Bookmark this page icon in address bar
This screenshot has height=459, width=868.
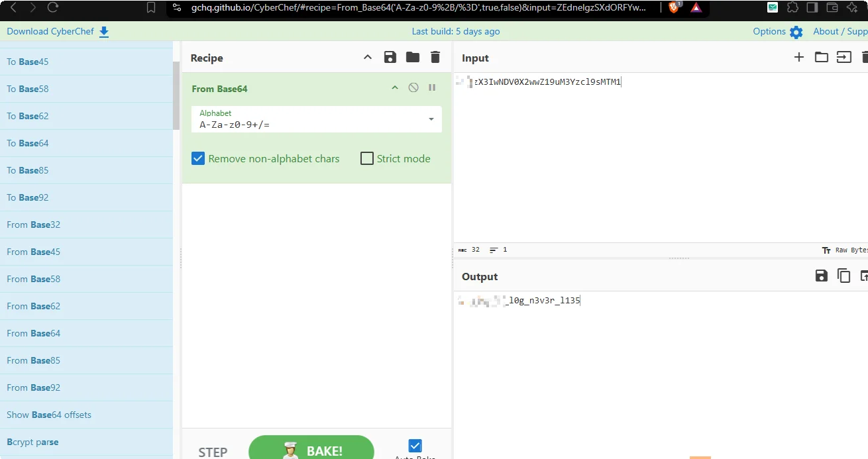click(x=151, y=7)
